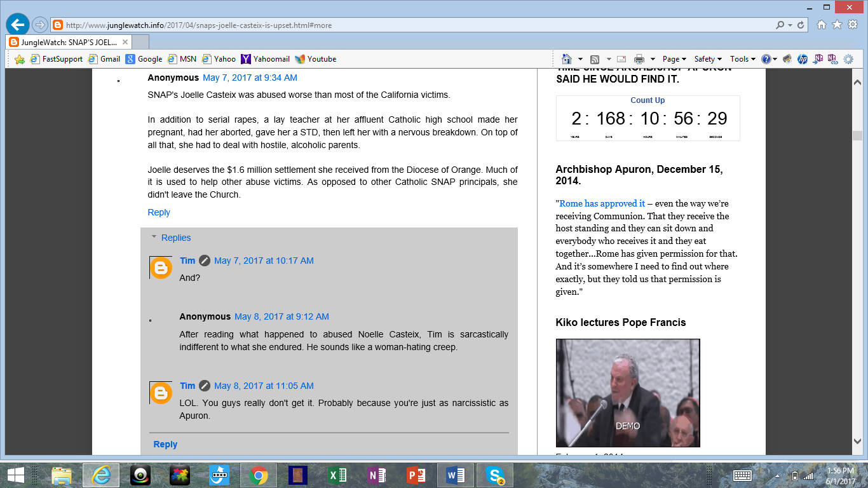
Task: Go back with the browser Back arrow
Action: (x=18, y=25)
